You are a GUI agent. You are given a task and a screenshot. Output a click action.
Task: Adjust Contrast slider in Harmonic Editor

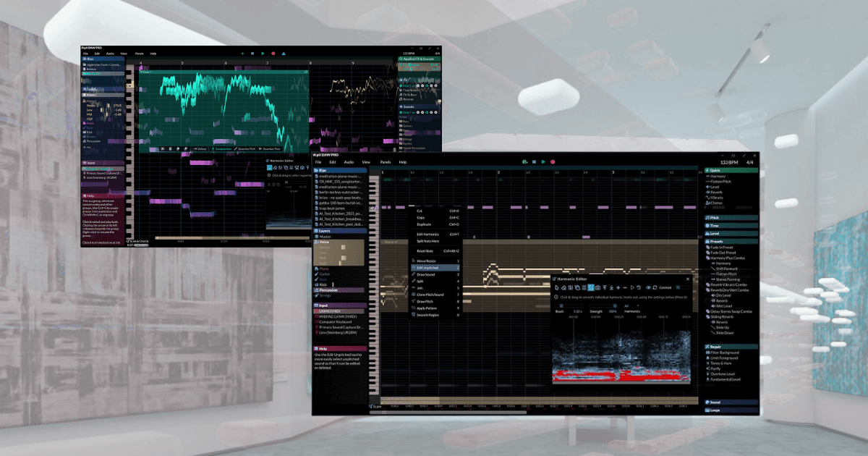[x=681, y=287]
